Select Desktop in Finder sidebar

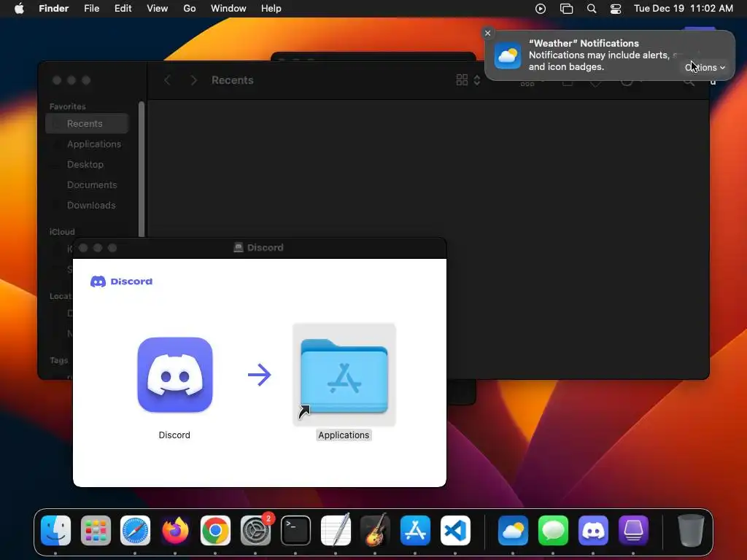88,164
